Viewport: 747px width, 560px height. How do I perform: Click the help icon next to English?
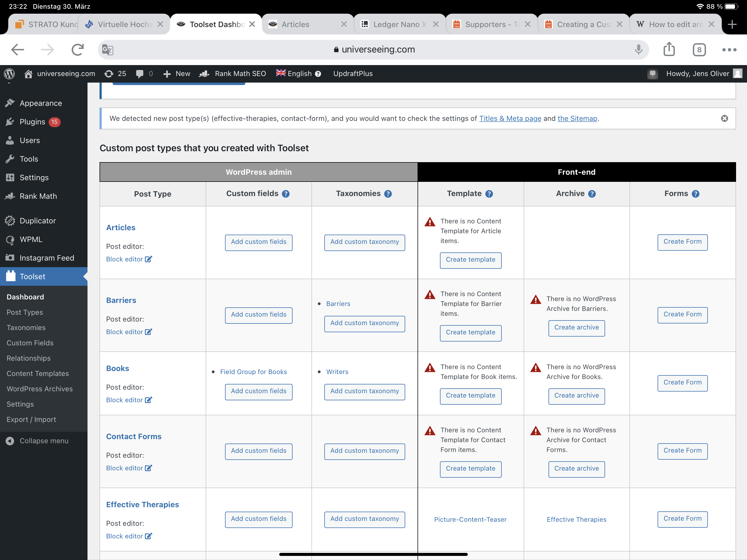coord(318,74)
